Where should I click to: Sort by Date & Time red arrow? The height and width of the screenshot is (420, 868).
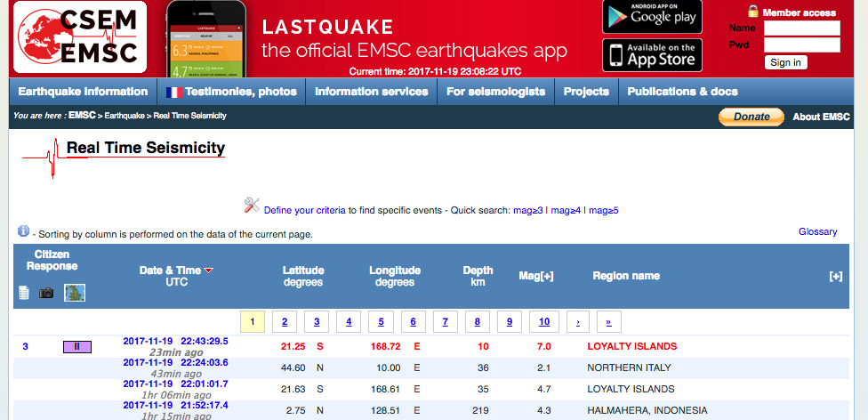click(209, 271)
